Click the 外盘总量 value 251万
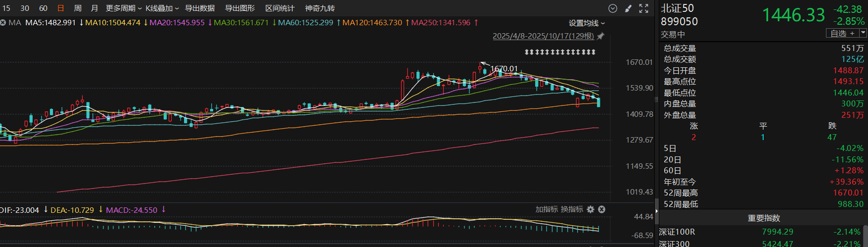This screenshot has height=247, width=868. 853,115
